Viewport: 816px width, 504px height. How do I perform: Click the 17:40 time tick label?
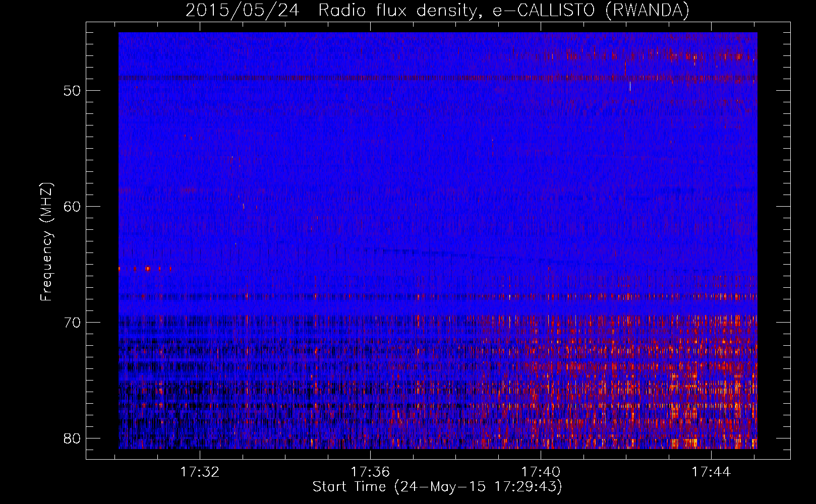pos(541,472)
